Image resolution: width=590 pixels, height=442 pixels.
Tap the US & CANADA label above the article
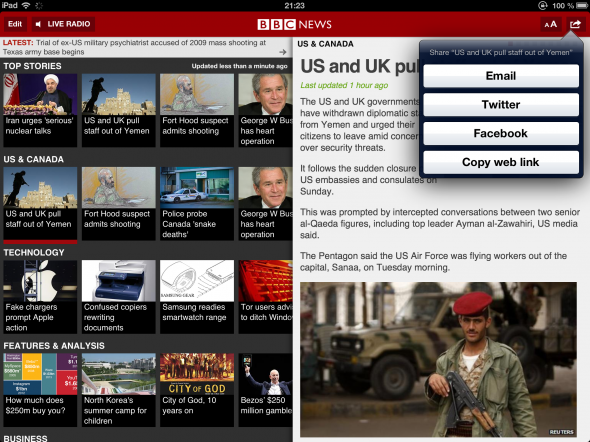[x=325, y=44]
